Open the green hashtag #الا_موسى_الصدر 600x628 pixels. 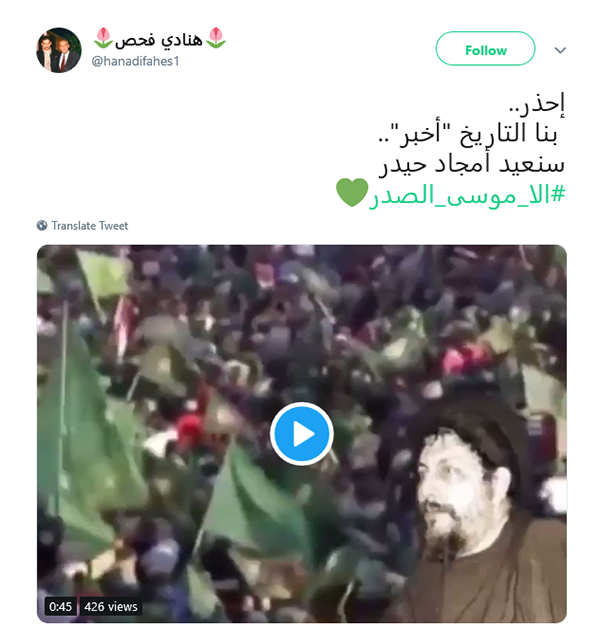pos(467,196)
